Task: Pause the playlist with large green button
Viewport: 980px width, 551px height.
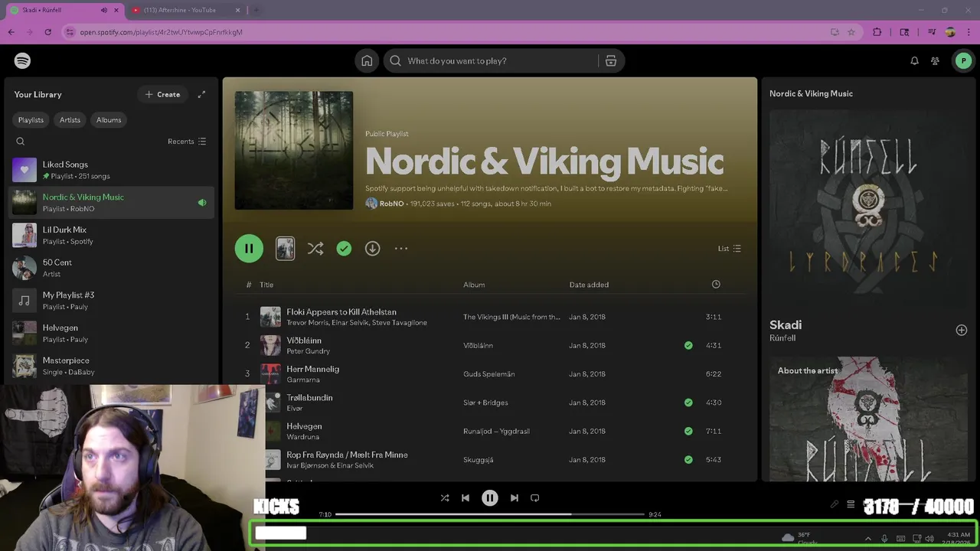Action: click(249, 248)
